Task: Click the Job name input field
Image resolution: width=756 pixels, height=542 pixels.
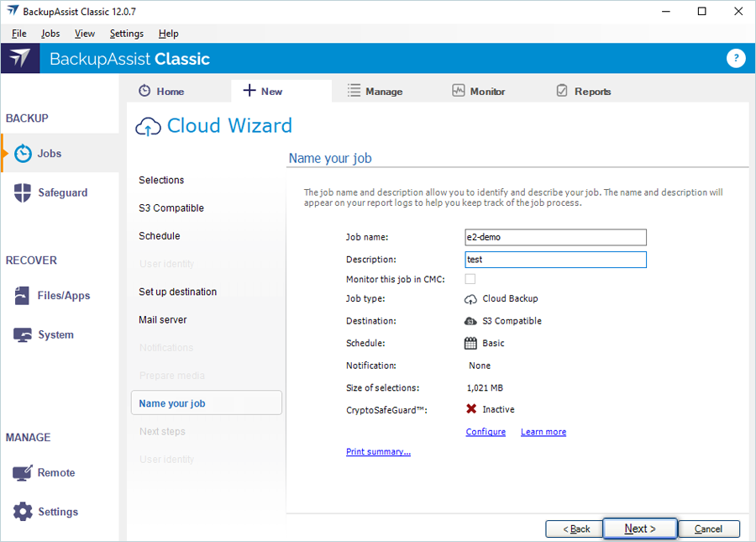Action: [555, 237]
